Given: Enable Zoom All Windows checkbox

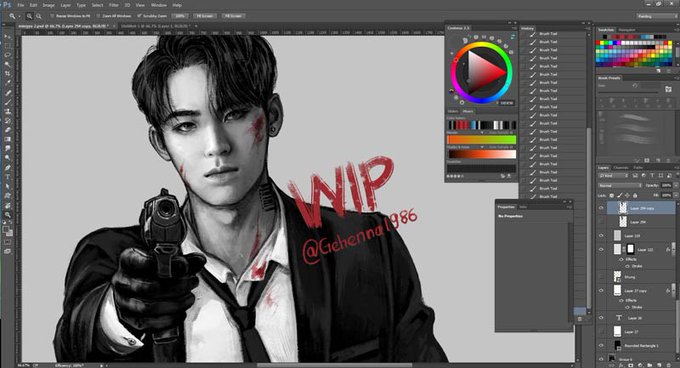Looking at the screenshot, I should coord(98,16).
